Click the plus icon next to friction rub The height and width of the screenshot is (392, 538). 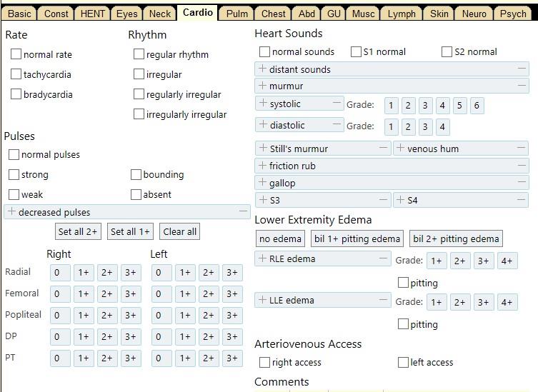point(262,166)
